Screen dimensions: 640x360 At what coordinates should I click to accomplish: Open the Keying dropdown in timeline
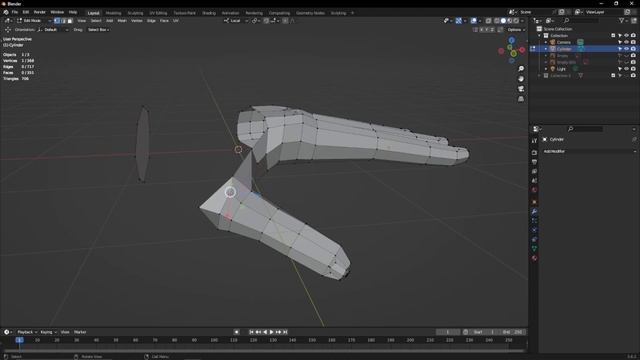48,332
